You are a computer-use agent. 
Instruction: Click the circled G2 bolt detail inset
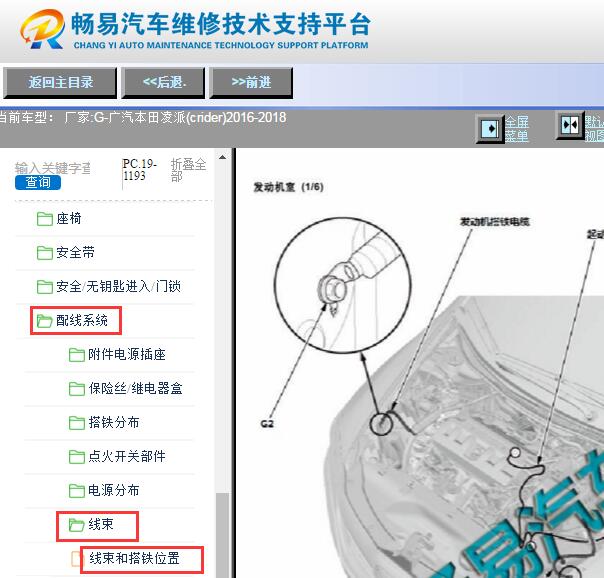click(x=342, y=285)
